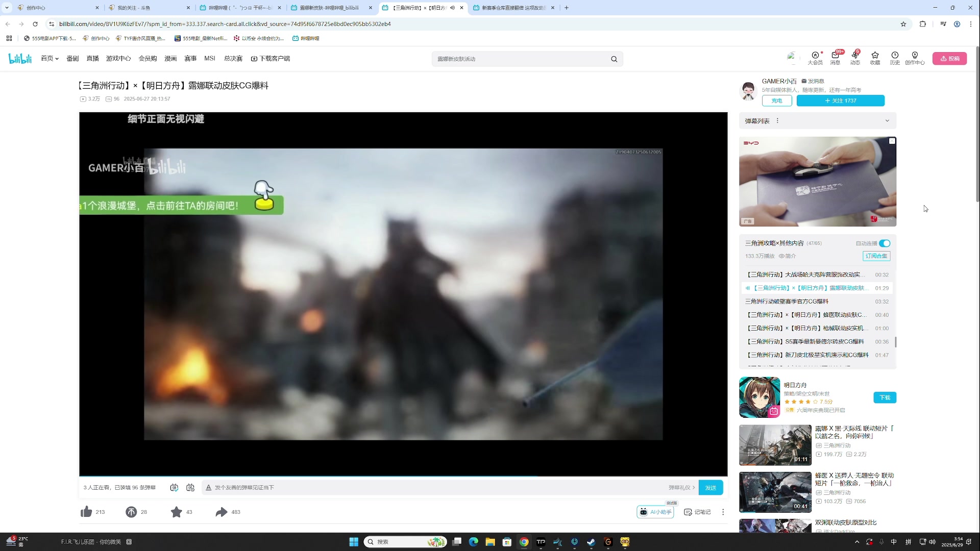The image size is (980, 551).
Task: Open 消息 messages icon
Action: click(835, 58)
